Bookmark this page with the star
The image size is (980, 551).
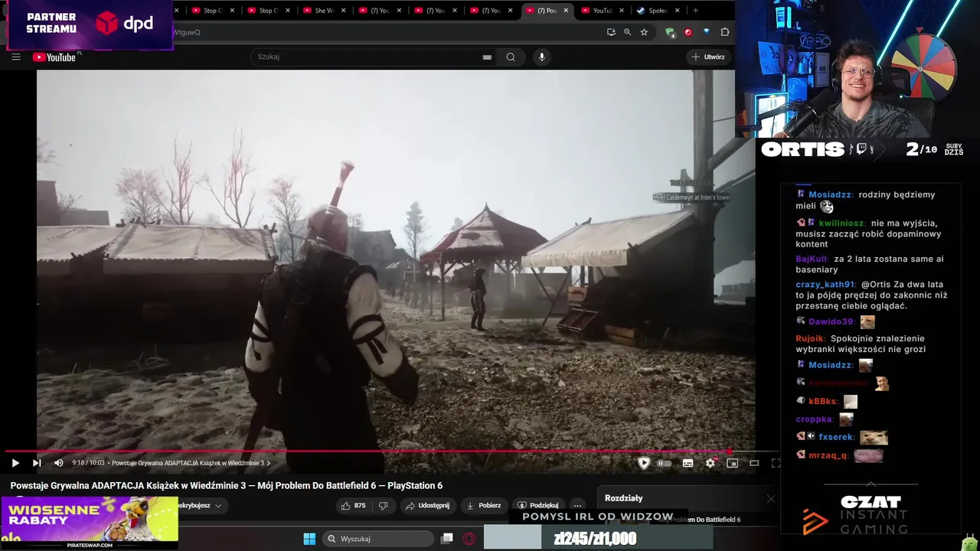644,32
